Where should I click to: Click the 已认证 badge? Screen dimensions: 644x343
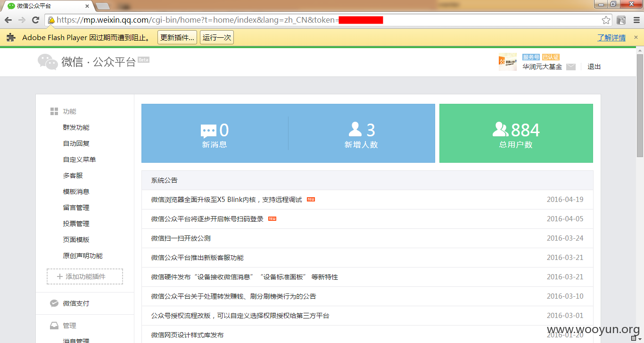(551, 57)
